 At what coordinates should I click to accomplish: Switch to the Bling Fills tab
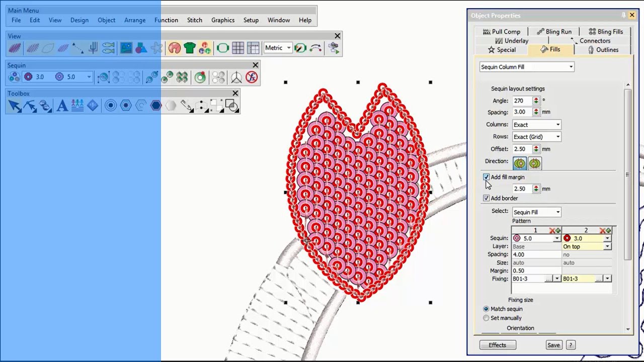606,32
